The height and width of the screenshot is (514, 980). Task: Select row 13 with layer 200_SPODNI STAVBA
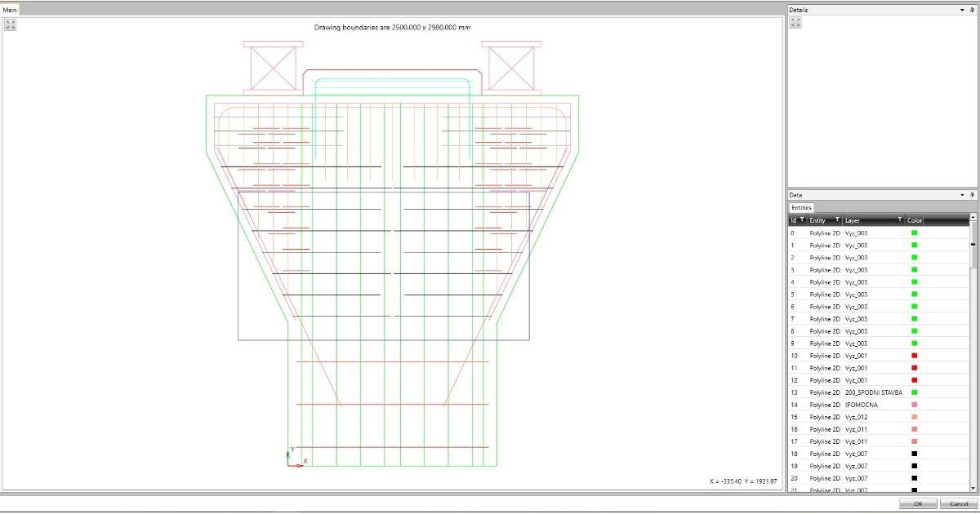[x=874, y=392]
